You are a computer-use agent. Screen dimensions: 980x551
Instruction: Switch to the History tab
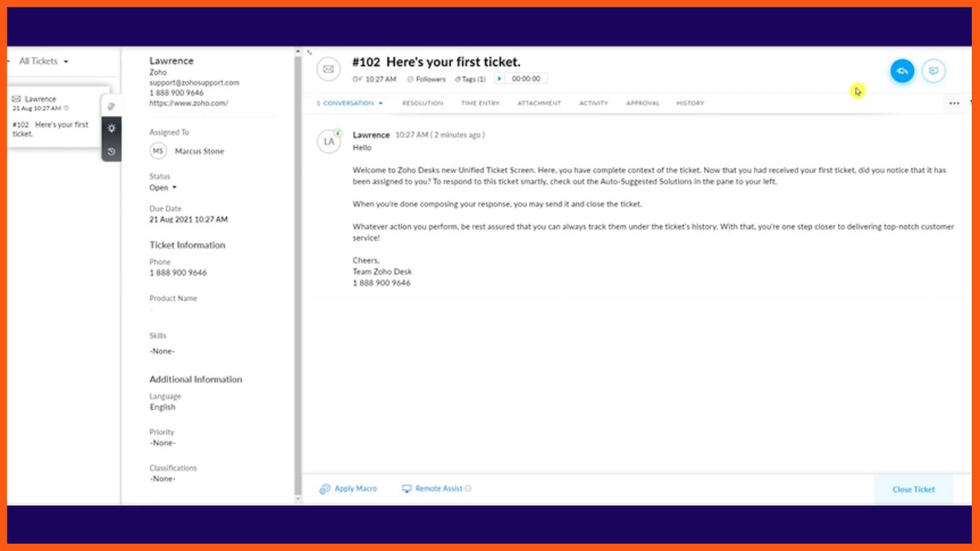(x=690, y=104)
